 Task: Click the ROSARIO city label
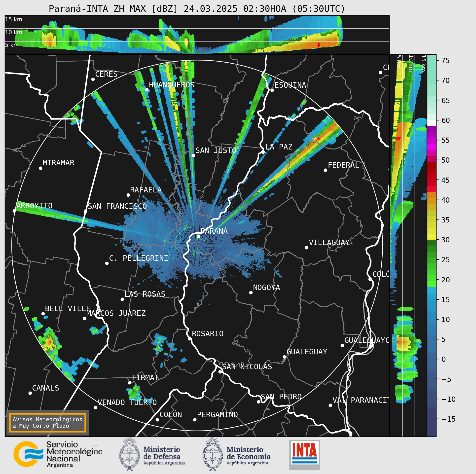(208, 333)
